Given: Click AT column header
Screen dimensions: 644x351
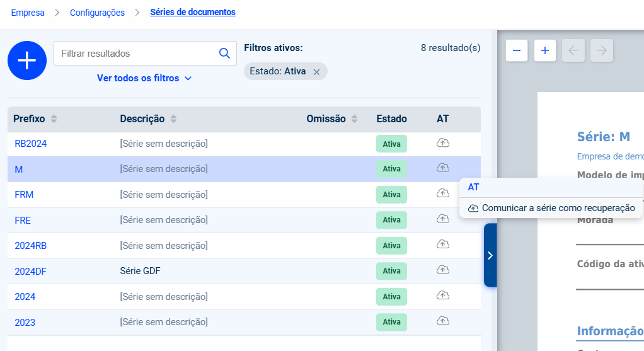Looking at the screenshot, I should [x=443, y=119].
